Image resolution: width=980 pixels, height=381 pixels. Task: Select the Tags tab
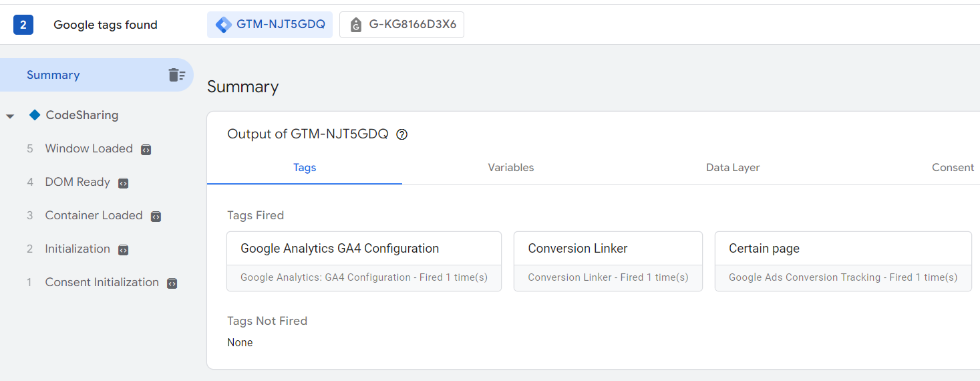(305, 168)
